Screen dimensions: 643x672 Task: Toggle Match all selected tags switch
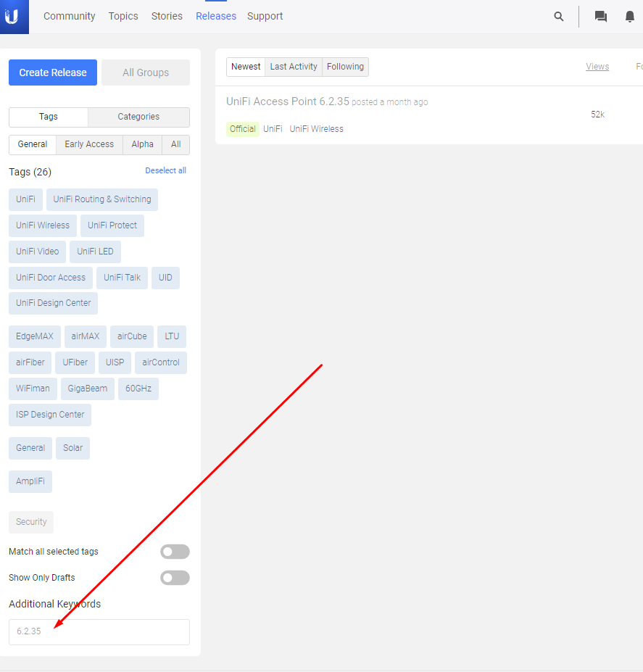[x=175, y=552]
